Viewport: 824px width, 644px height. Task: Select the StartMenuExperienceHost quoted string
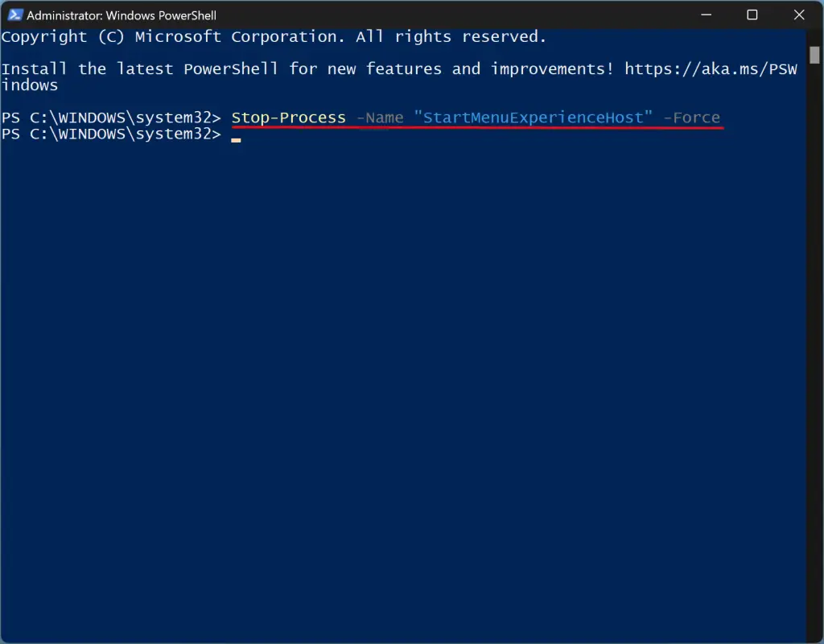pos(534,118)
